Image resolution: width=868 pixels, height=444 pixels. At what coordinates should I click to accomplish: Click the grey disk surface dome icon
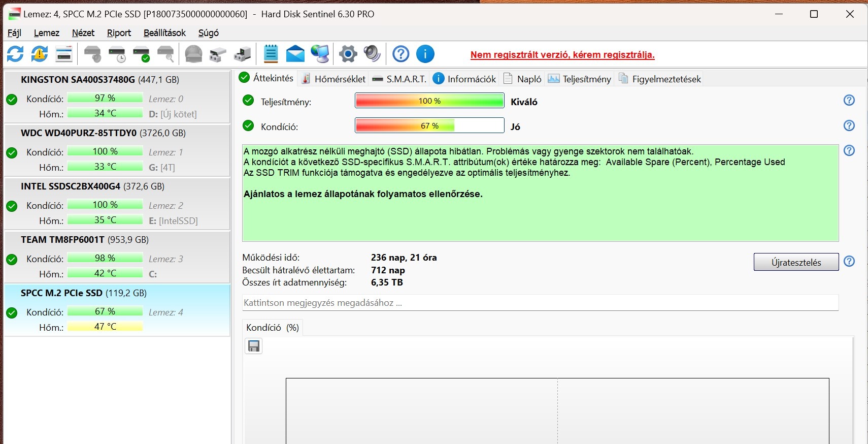click(193, 54)
